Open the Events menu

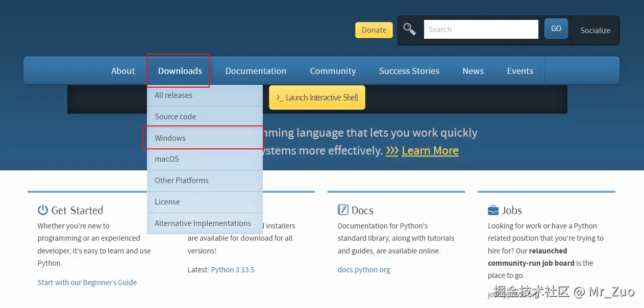point(520,71)
